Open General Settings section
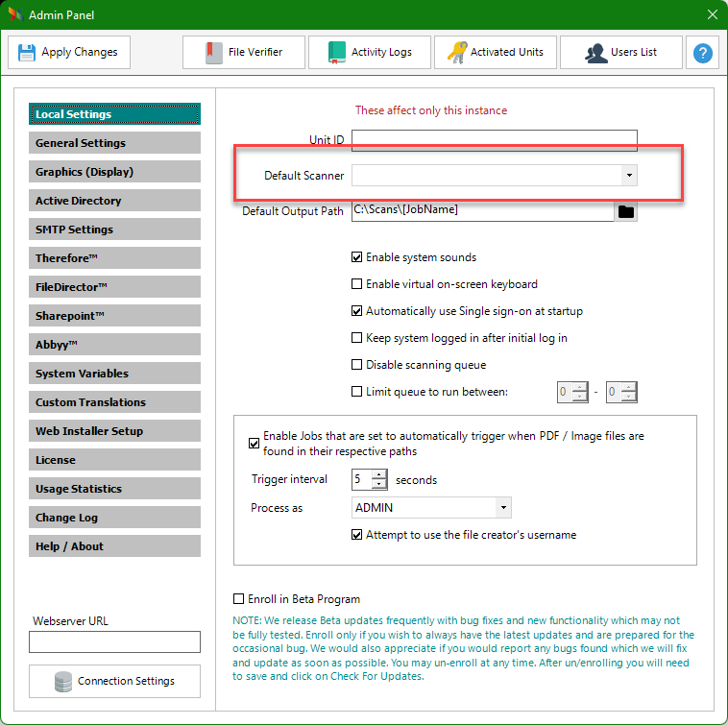The height and width of the screenshot is (725, 728). click(x=114, y=143)
